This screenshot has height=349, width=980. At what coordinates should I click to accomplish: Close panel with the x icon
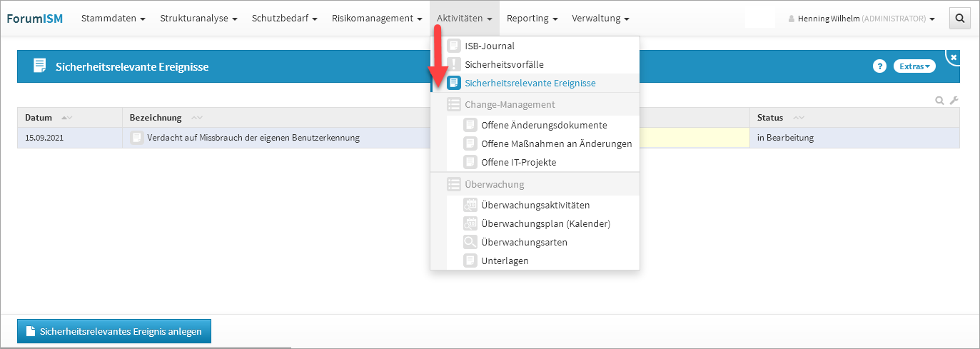[x=954, y=57]
